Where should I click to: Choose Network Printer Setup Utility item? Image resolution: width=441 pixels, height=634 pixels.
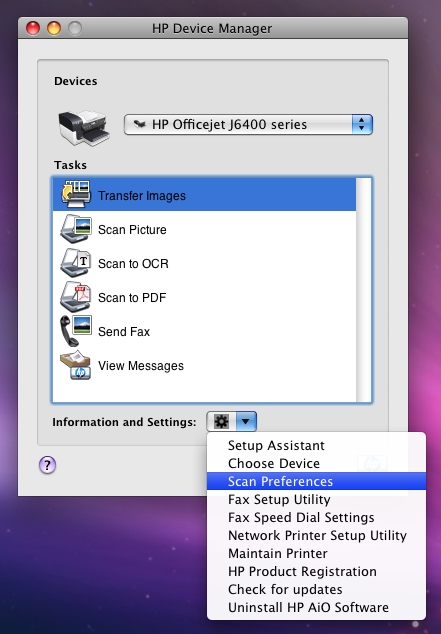[x=316, y=535]
